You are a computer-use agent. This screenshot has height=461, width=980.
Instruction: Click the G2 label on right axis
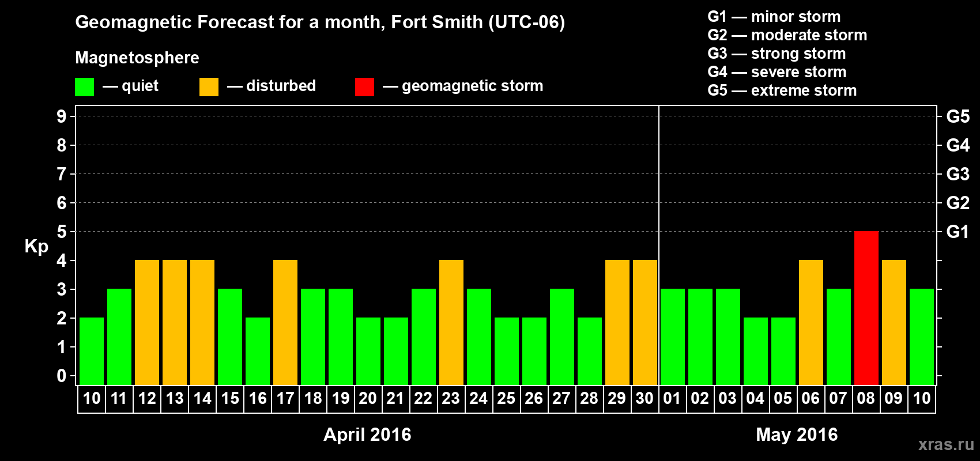click(x=958, y=203)
